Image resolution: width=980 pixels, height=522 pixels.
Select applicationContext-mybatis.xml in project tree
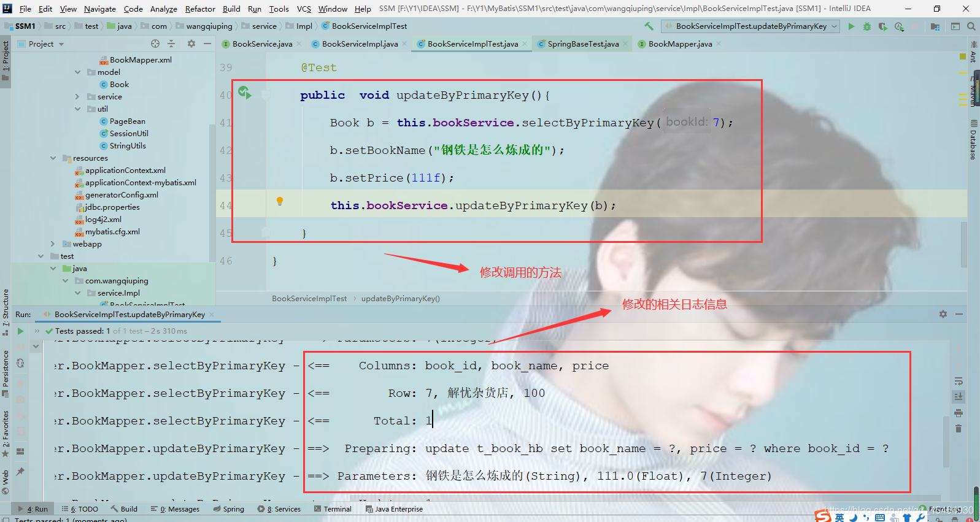[141, 182]
